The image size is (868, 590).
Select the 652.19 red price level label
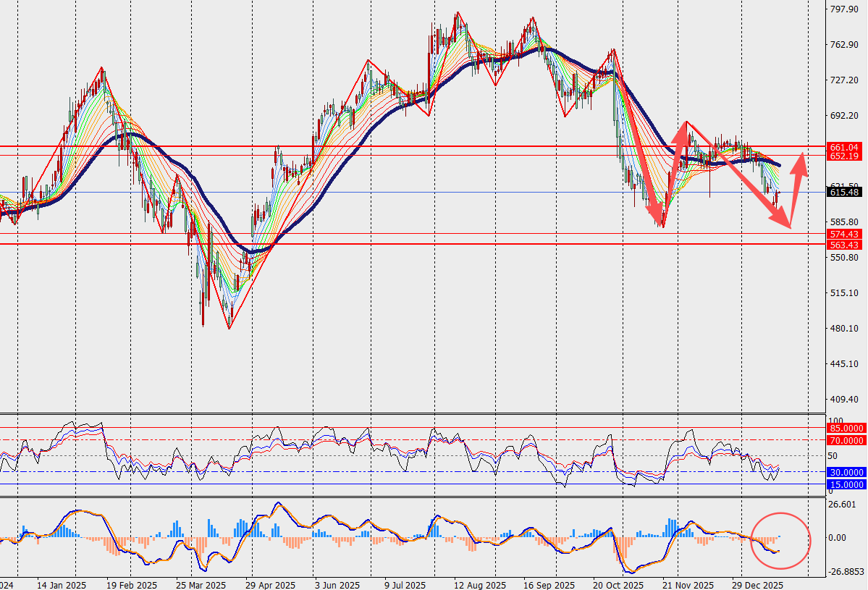pyautogui.click(x=845, y=156)
